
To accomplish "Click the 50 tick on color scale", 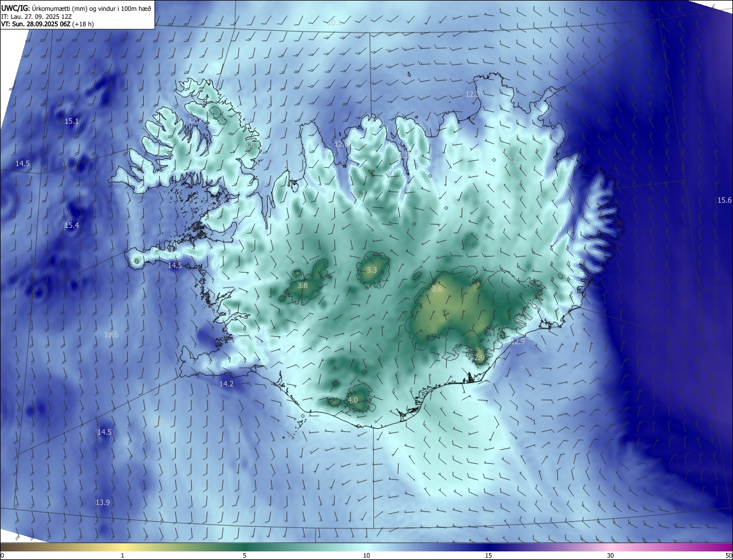I will click(728, 555).
